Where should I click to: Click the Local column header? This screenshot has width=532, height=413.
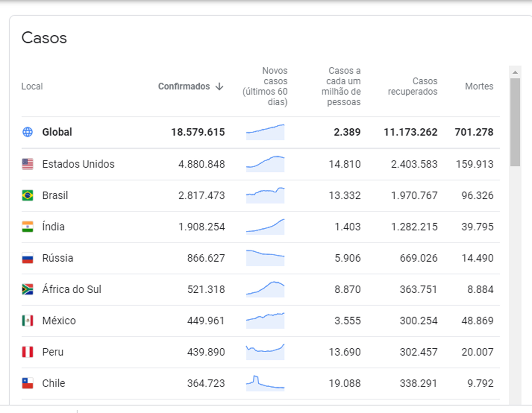pos(32,86)
